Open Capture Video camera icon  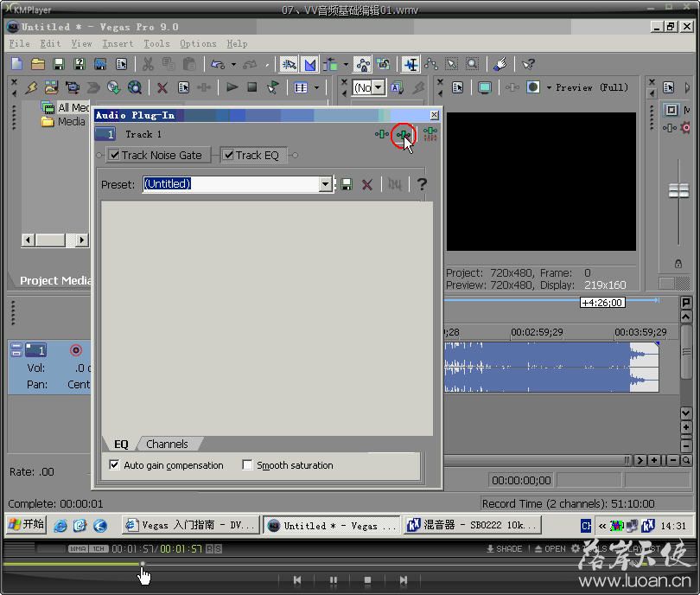pyautogui.click(x=72, y=87)
